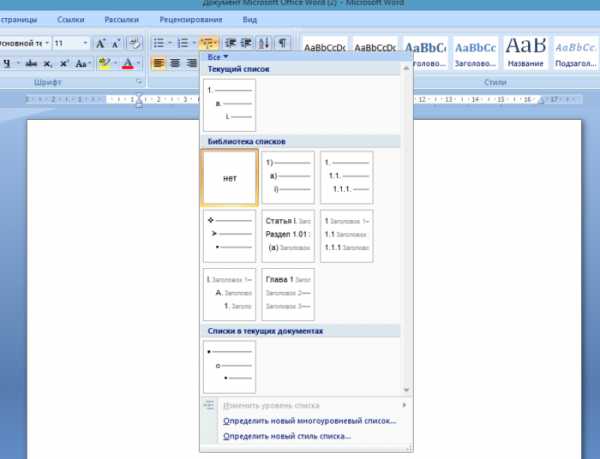Select the I. A. 1. Заголовок list
The image size is (600, 459).
[x=229, y=295]
